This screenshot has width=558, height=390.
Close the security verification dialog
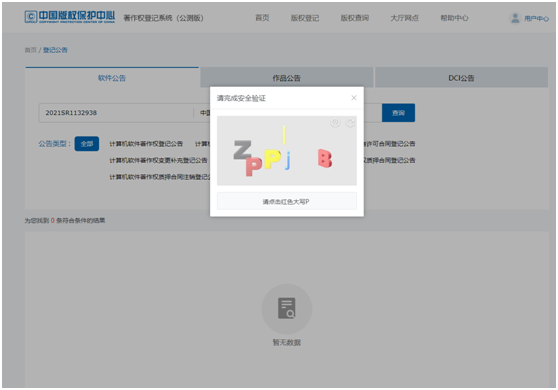point(354,98)
